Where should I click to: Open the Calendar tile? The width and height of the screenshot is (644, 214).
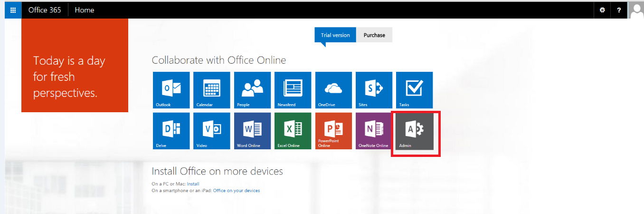click(212, 90)
